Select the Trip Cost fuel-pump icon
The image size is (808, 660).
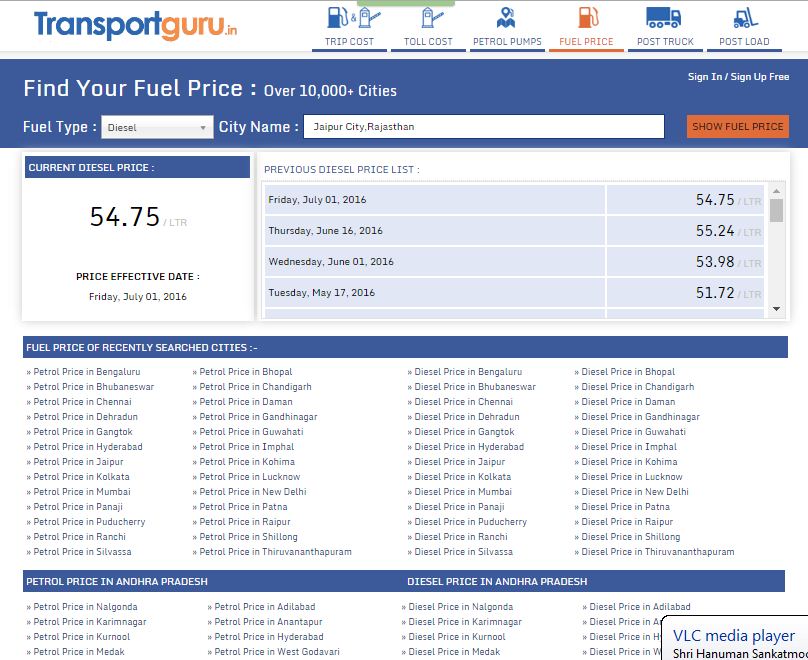click(x=349, y=18)
